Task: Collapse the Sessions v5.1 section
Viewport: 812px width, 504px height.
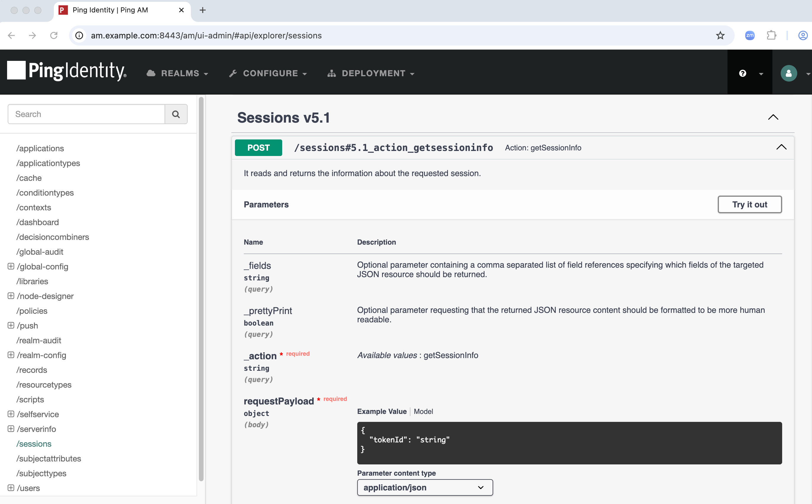Action: 773,117
